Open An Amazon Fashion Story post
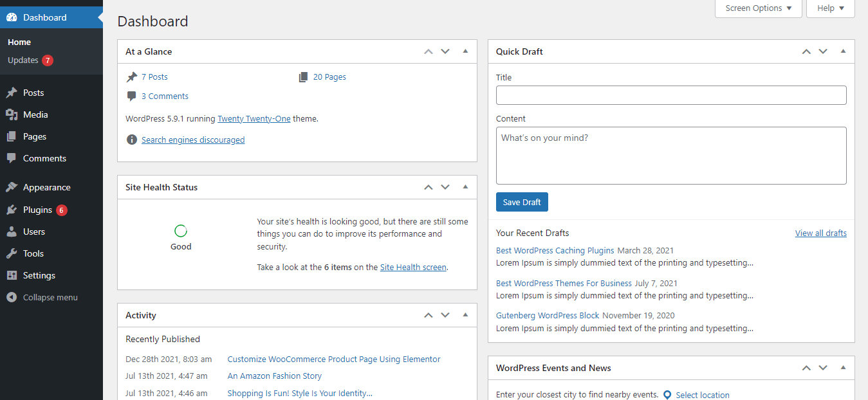Viewport: 868px width, 400px height. pyautogui.click(x=275, y=376)
